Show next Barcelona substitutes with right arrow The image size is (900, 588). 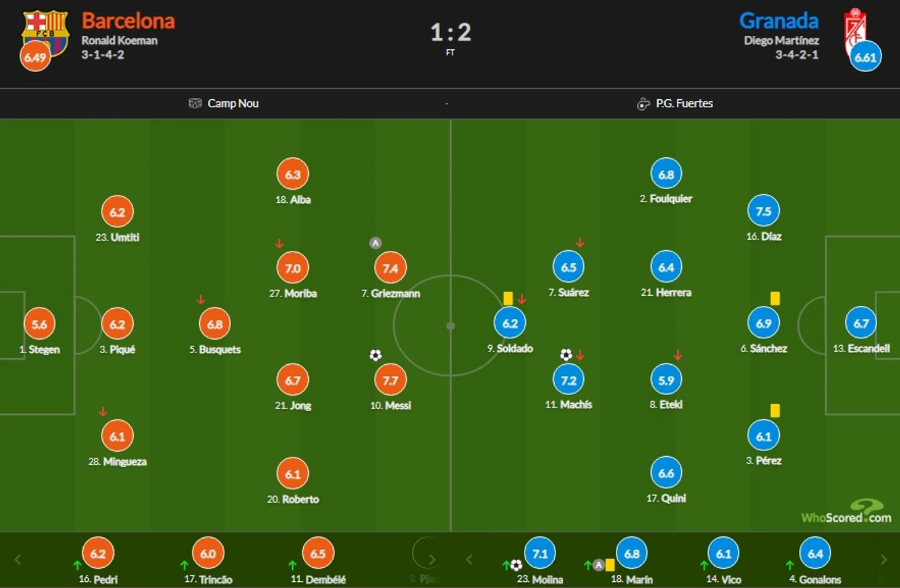[432, 560]
